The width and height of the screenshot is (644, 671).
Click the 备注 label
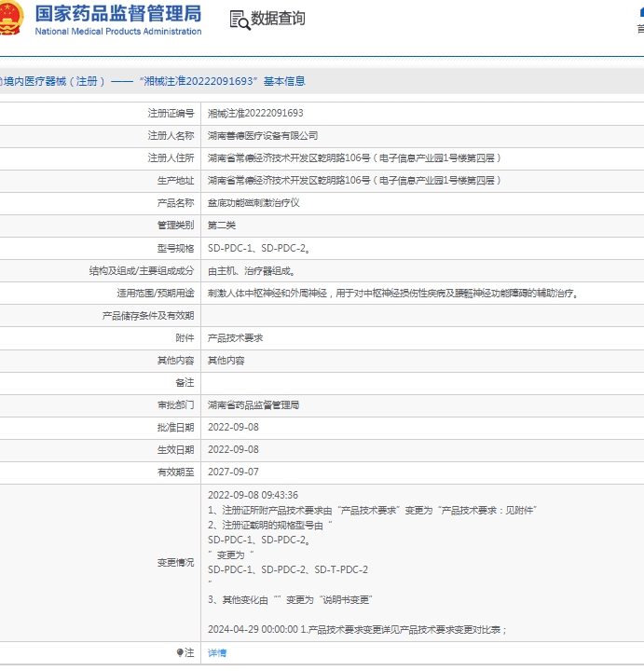pos(185,383)
